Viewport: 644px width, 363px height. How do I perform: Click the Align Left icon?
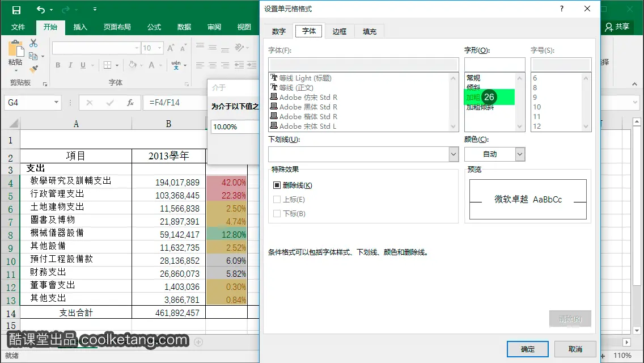(200, 65)
